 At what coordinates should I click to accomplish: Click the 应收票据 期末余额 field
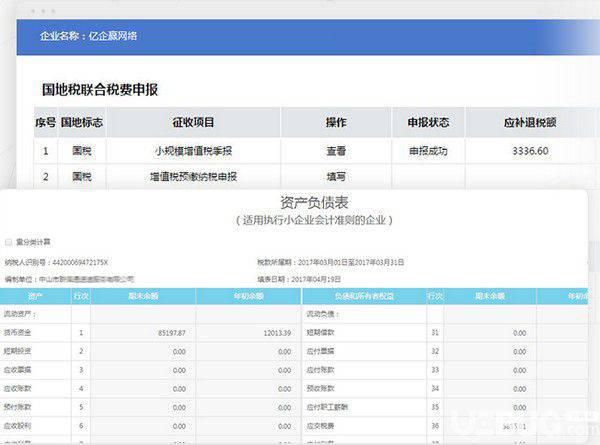click(x=143, y=370)
